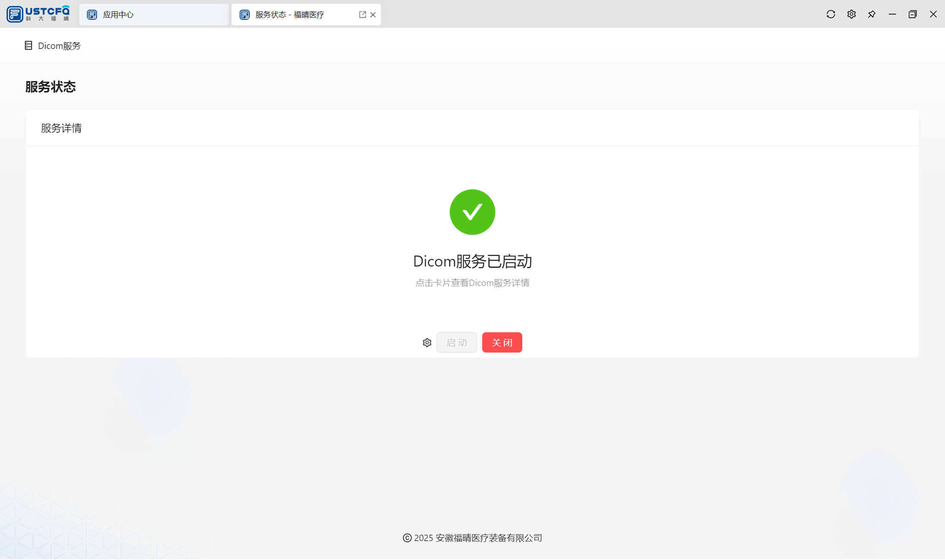This screenshot has height=560, width=945.
Task: Click Dicom服务已启动 card title
Action: coord(472,261)
